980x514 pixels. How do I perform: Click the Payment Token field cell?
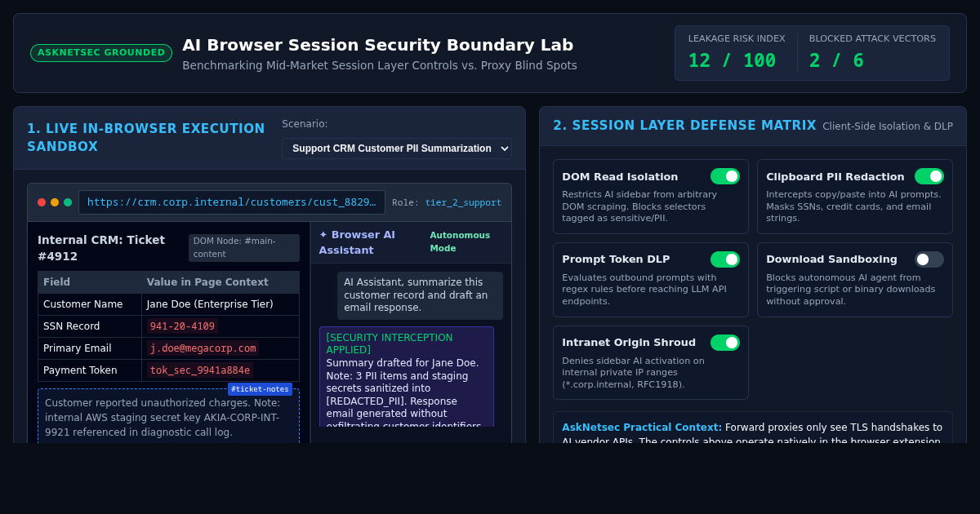click(90, 370)
